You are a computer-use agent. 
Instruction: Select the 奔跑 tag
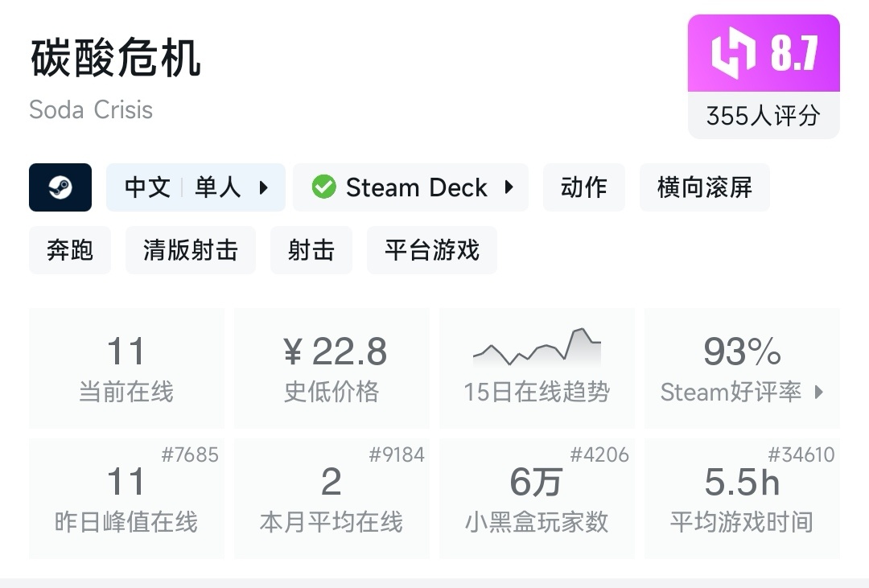click(x=69, y=250)
